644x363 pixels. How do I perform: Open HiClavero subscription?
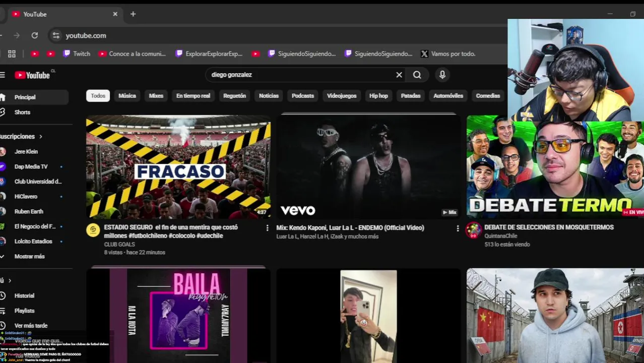[x=26, y=197]
